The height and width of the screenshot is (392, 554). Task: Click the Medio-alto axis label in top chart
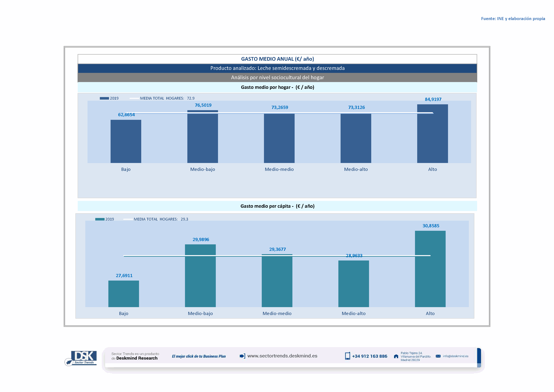[x=356, y=169]
